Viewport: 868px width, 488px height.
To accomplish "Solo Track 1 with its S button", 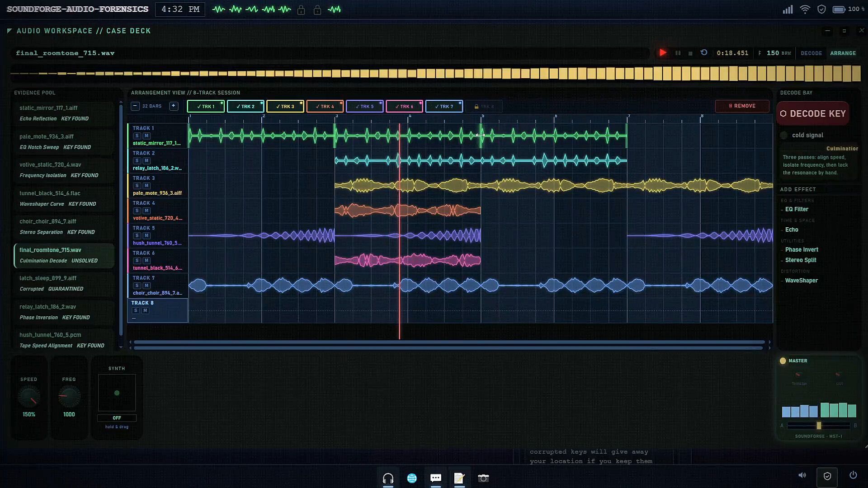I will pyautogui.click(x=137, y=136).
